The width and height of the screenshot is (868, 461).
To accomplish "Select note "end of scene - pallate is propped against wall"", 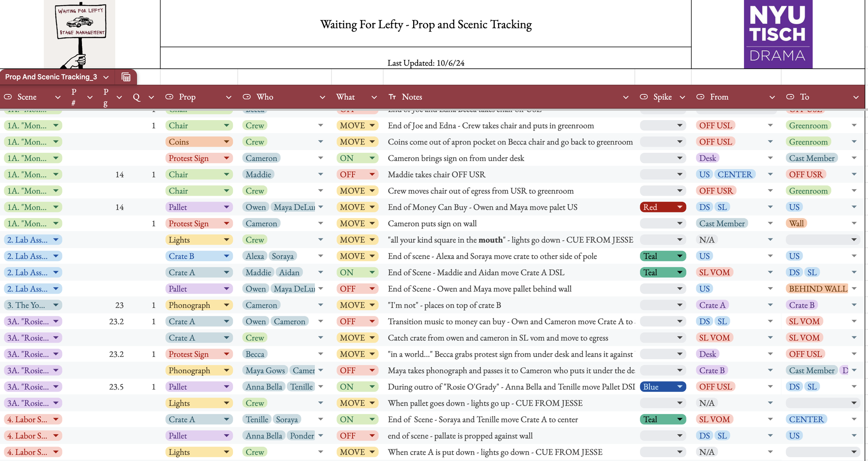I will click(x=460, y=436).
